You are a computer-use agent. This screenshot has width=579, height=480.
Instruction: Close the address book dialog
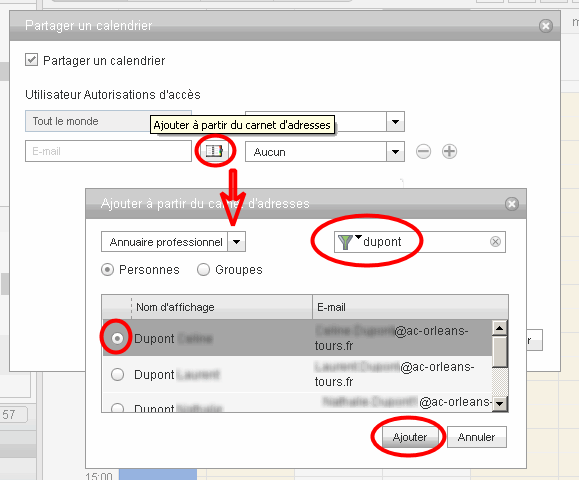click(512, 204)
